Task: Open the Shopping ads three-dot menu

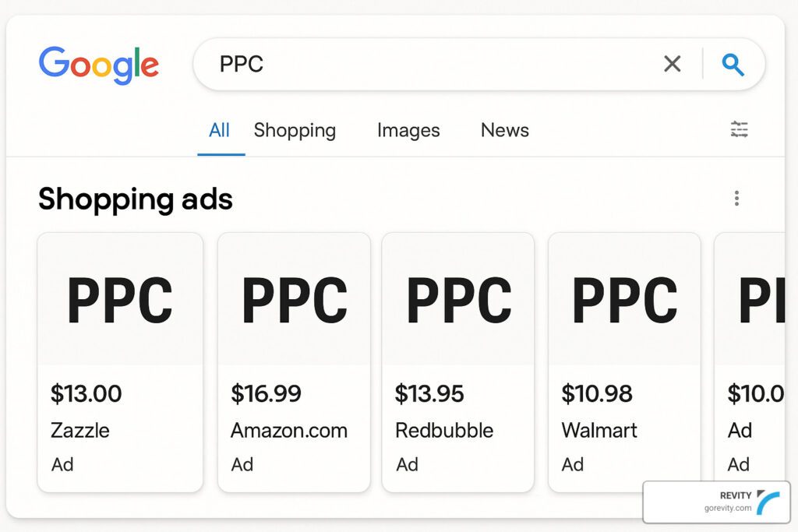Action: [x=736, y=199]
